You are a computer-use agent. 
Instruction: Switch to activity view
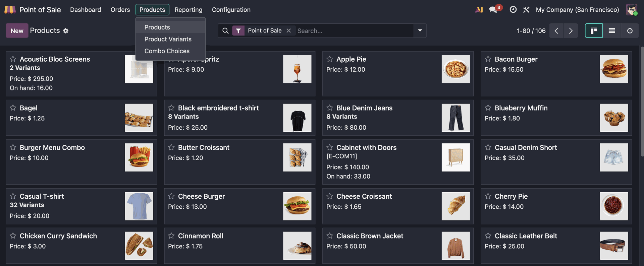point(630,31)
